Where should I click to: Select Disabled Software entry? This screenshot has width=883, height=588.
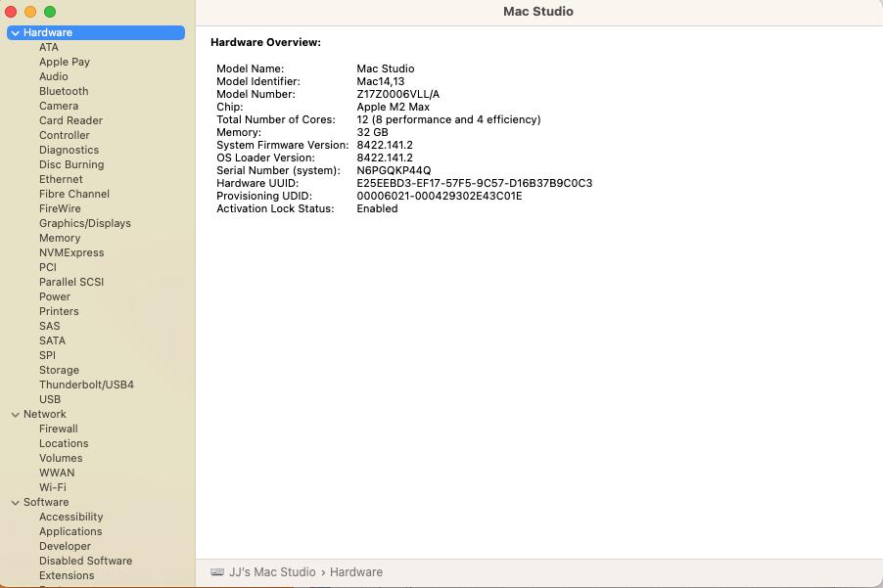pyautogui.click(x=85, y=561)
